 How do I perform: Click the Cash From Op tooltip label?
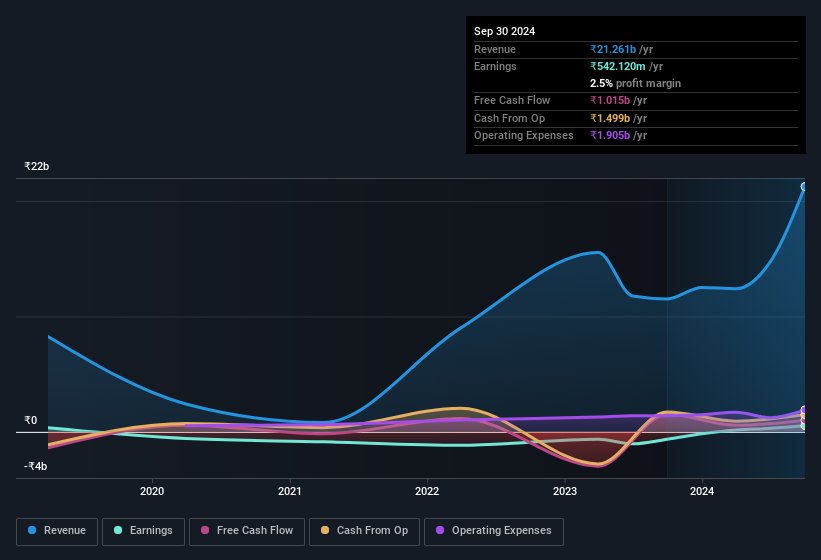pyautogui.click(x=509, y=118)
